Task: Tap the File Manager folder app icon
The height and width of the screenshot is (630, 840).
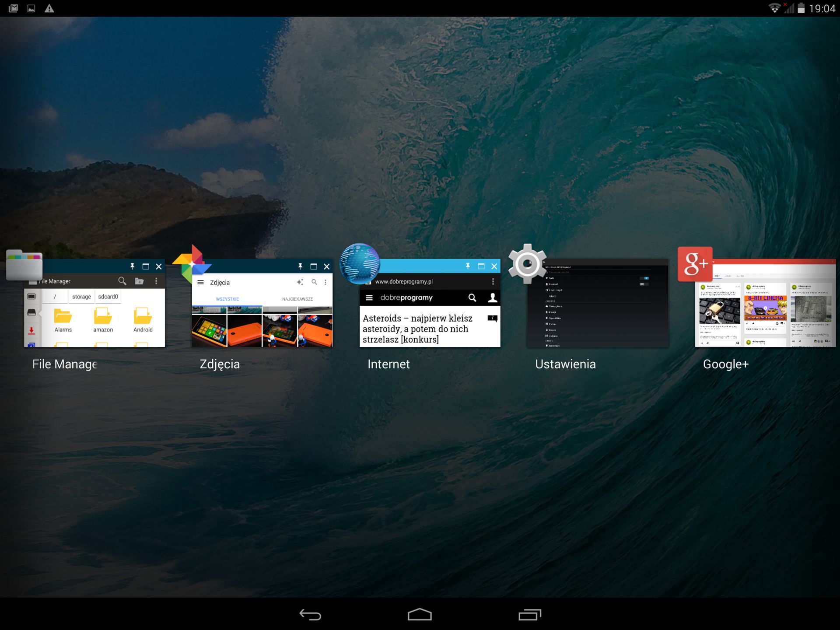Action: pos(24,265)
